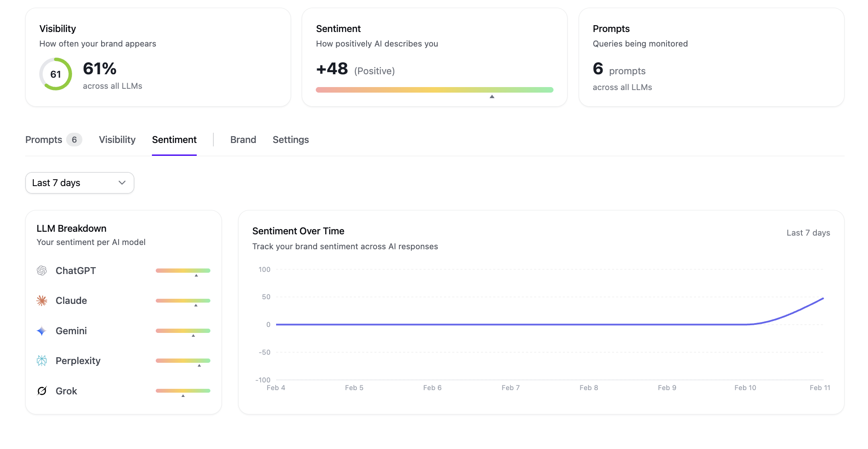
Task: Select the Claude icon in LLM Breakdown
Action: (x=41, y=300)
